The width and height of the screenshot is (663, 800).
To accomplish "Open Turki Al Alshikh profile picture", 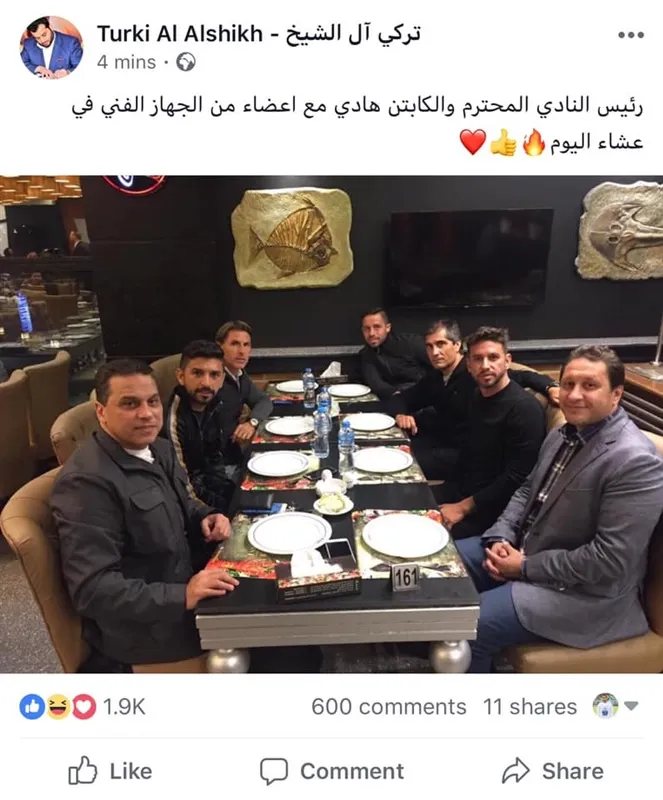I will pyautogui.click(x=52, y=47).
